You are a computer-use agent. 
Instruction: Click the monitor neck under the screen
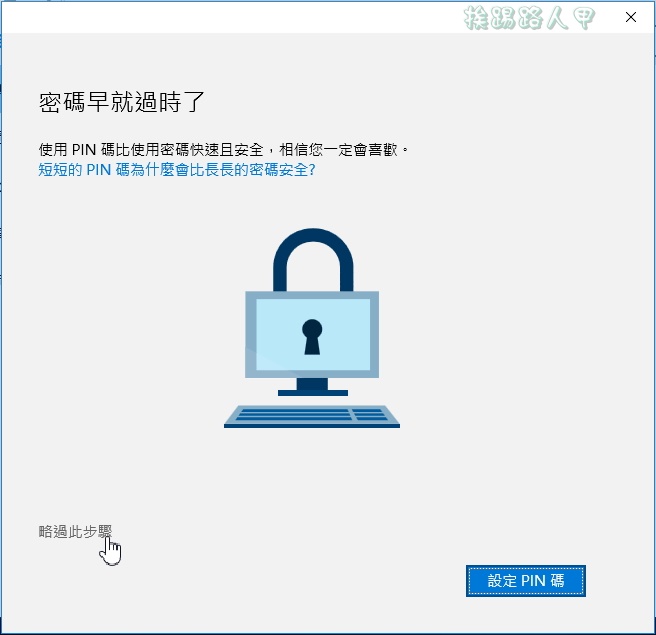pyautogui.click(x=312, y=384)
